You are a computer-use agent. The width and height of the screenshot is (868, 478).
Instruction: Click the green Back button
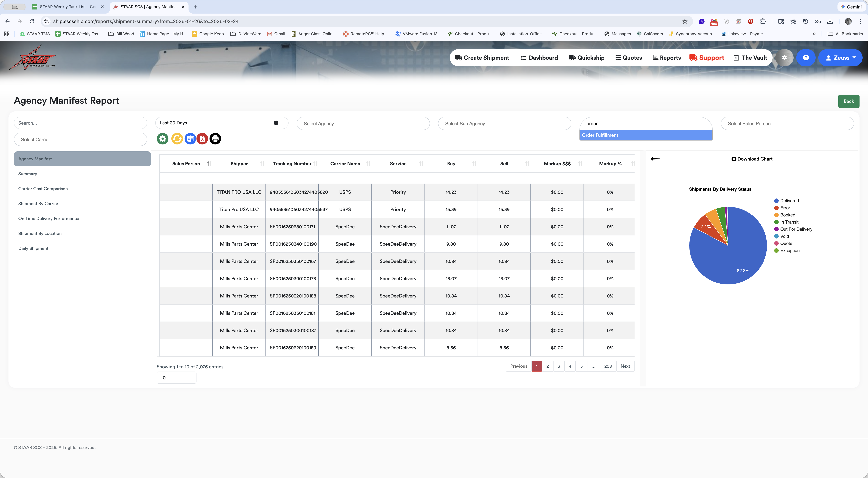pyautogui.click(x=849, y=101)
